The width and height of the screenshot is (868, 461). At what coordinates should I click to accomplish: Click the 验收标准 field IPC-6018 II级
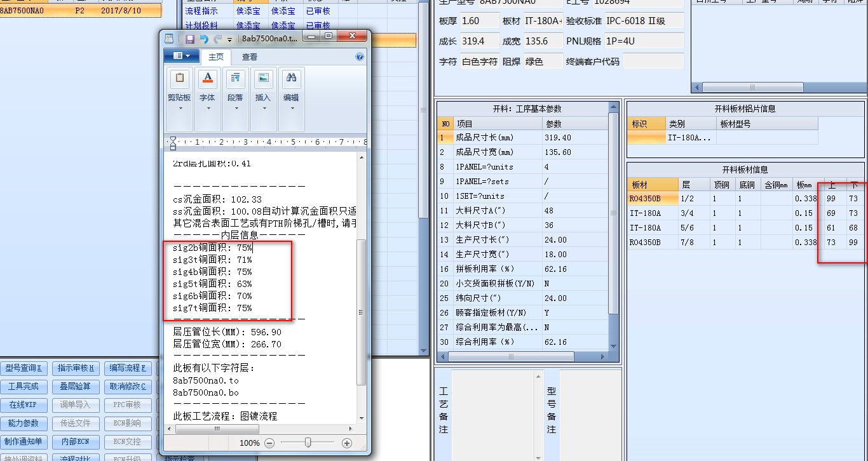(644, 21)
